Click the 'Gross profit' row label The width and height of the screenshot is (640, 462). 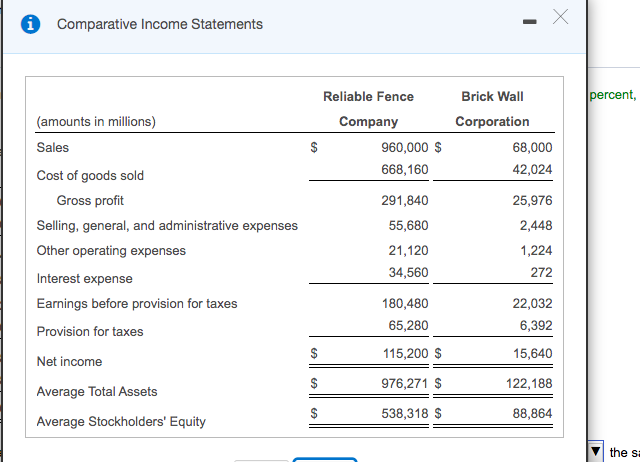coord(90,200)
